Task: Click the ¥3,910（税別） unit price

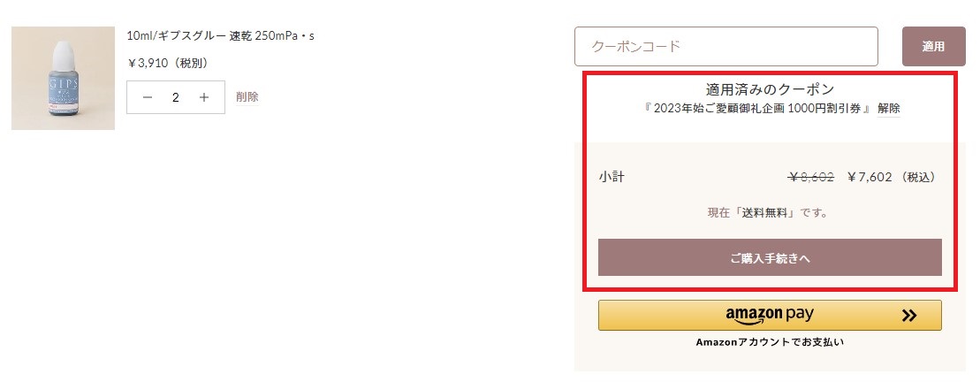Action: (x=168, y=63)
